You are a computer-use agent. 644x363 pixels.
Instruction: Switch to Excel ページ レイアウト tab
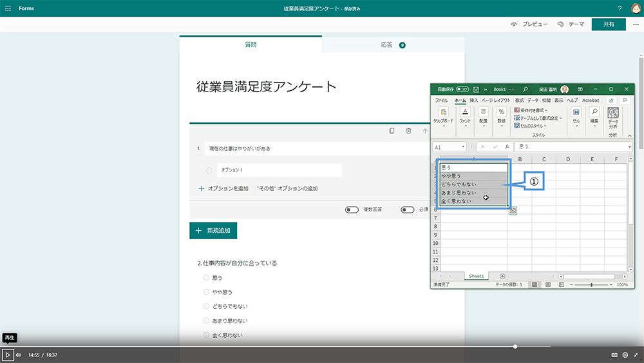click(496, 101)
